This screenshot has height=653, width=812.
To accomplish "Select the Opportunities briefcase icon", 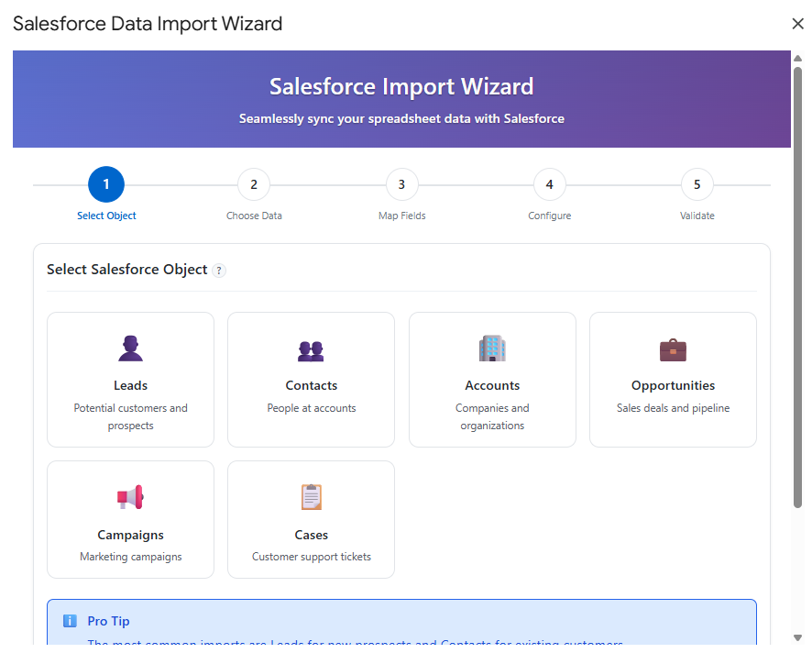I will [x=673, y=349].
